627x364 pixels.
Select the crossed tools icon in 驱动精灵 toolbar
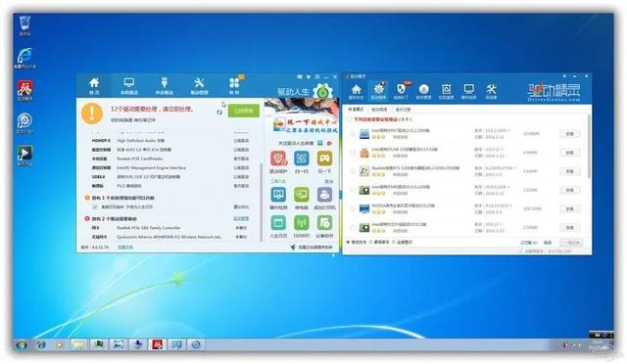click(491, 91)
